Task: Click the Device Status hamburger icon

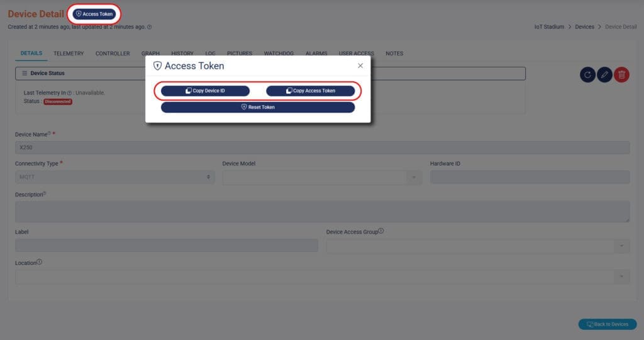Action: (x=25, y=74)
